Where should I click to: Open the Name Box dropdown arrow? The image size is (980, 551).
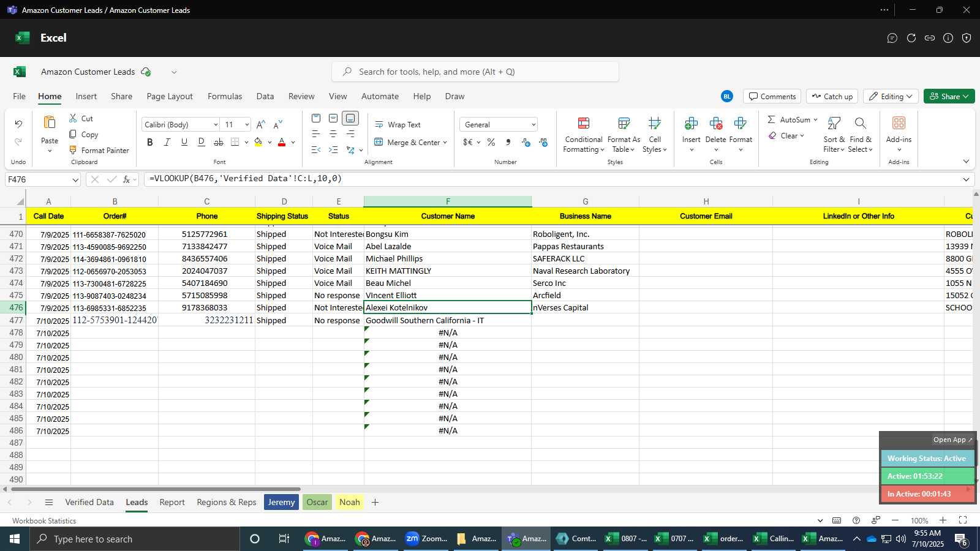click(x=75, y=179)
